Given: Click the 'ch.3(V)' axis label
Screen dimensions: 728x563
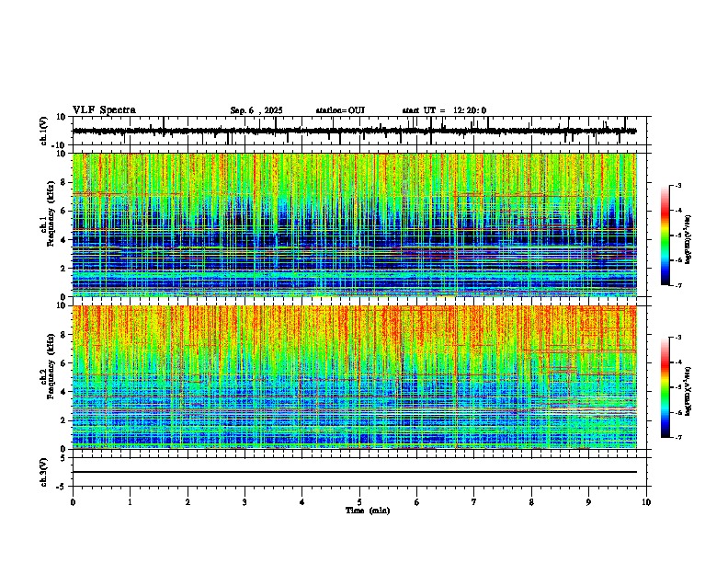Looking at the screenshot, I should point(44,473).
